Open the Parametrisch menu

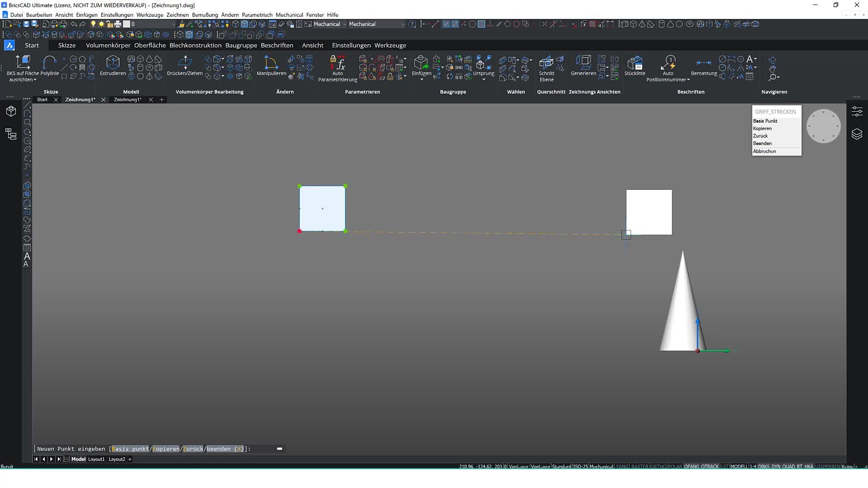257,15
